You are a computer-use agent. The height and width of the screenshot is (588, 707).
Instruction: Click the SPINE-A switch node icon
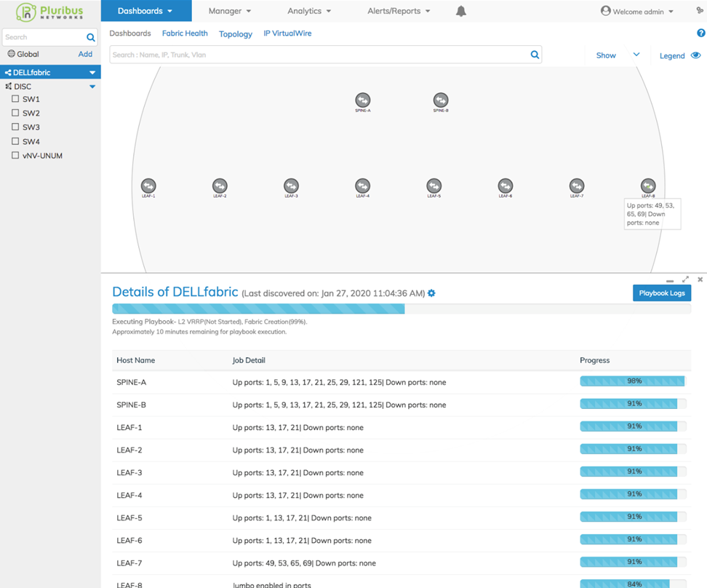pos(362,100)
